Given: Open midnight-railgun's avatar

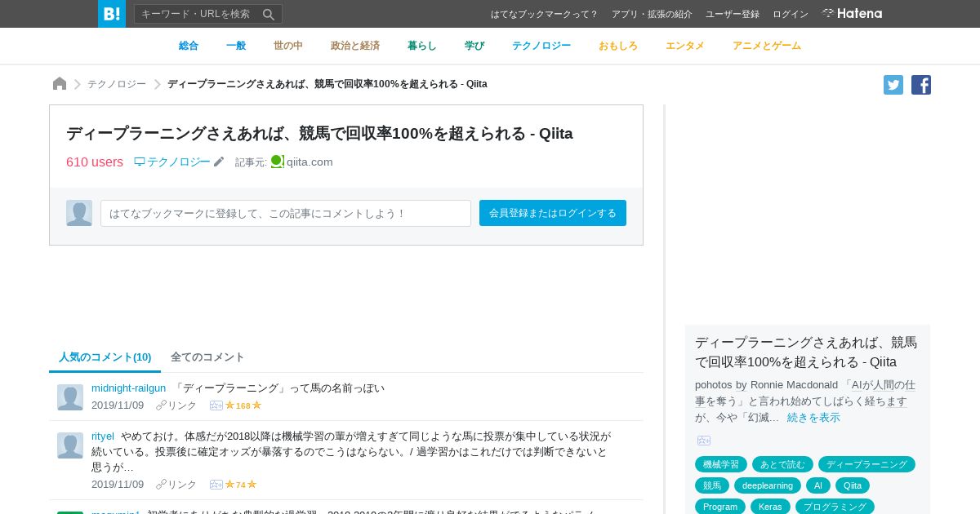Looking at the screenshot, I should (x=70, y=397).
